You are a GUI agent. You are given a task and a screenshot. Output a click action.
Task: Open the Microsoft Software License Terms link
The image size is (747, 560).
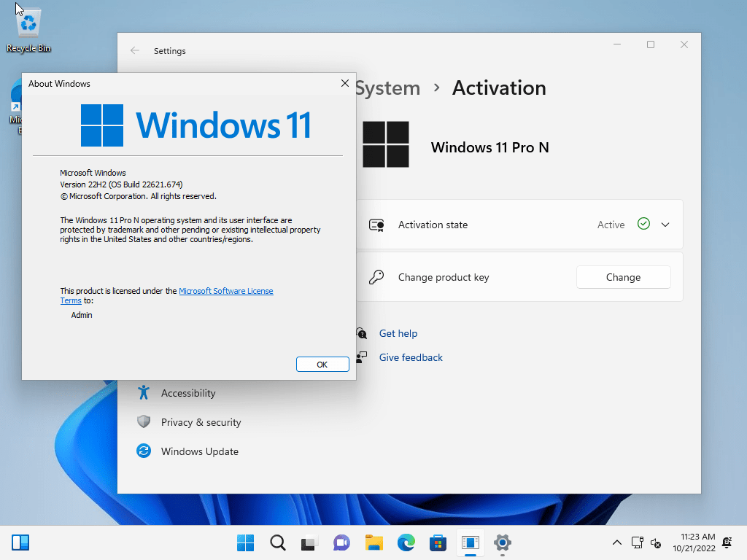click(225, 291)
